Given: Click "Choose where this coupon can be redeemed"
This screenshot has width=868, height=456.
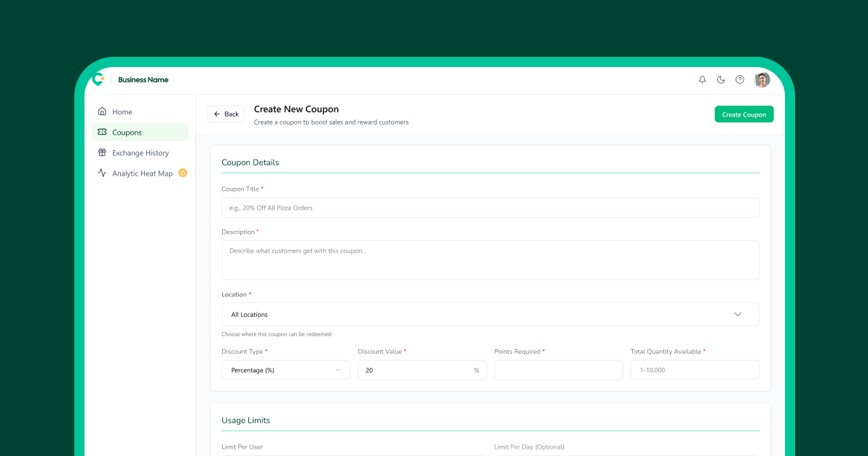Looking at the screenshot, I should 276,334.
